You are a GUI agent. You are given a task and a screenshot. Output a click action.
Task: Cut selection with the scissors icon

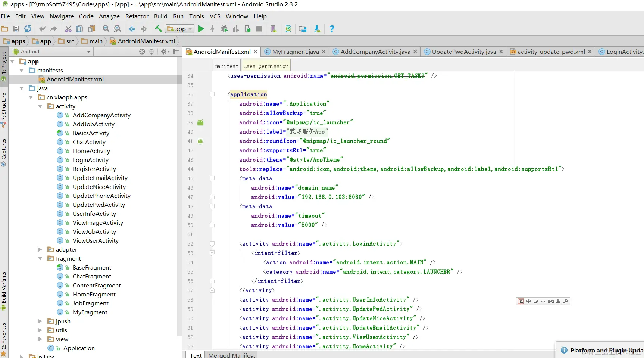68,29
